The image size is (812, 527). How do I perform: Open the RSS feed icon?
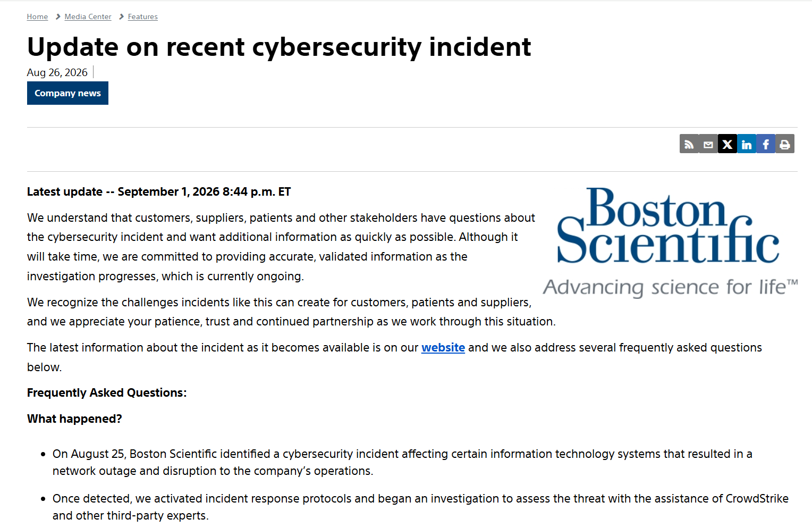click(689, 144)
